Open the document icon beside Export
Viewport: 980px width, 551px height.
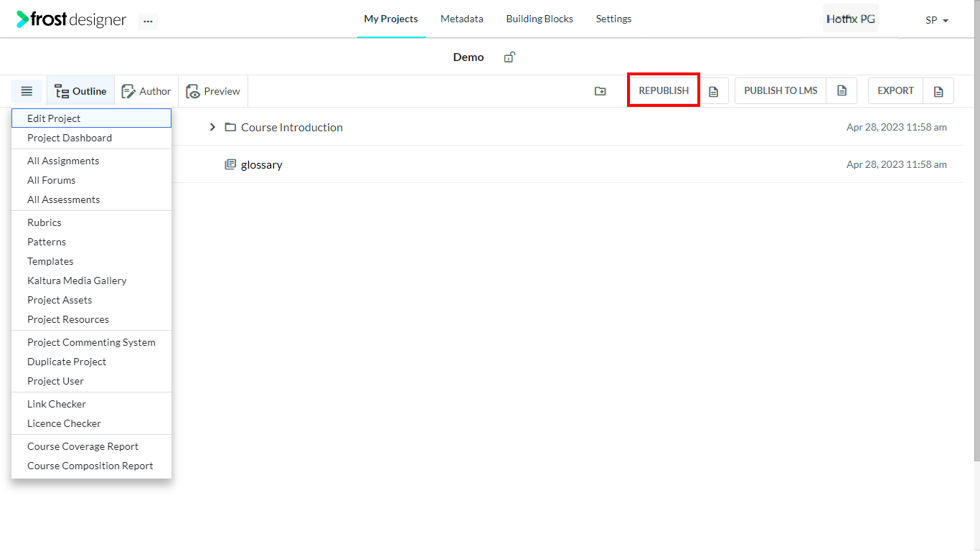tap(938, 91)
